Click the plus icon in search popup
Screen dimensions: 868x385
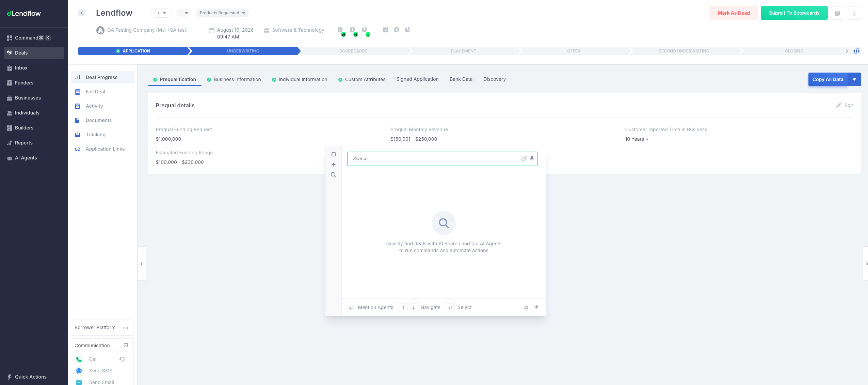pyautogui.click(x=334, y=165)
